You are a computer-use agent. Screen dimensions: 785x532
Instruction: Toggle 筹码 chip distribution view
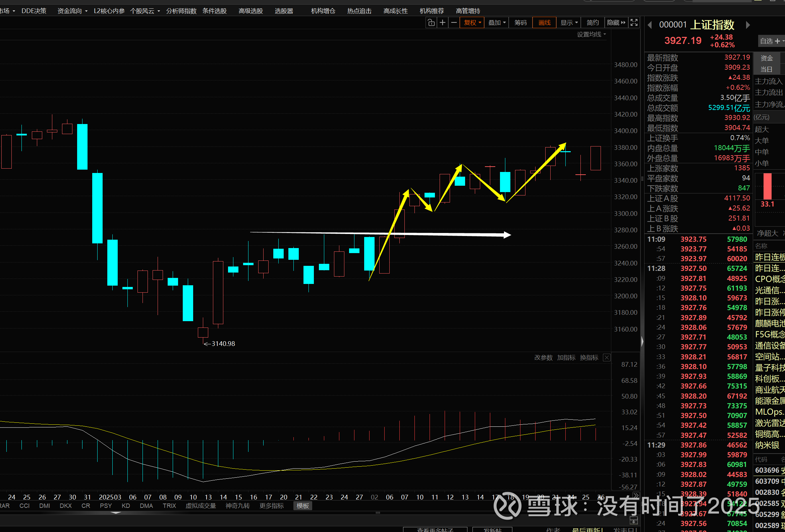tap(520, 23)
